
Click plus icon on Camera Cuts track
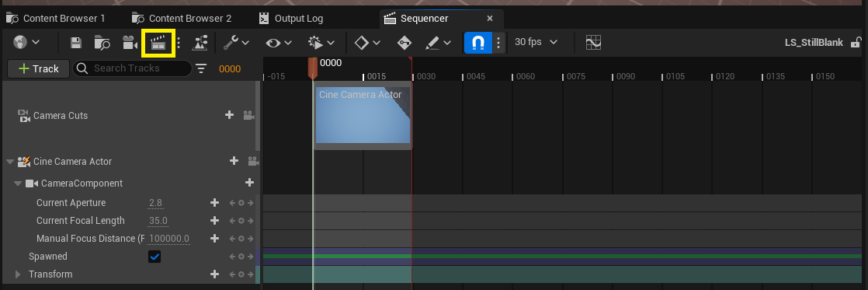pos(229,115)
